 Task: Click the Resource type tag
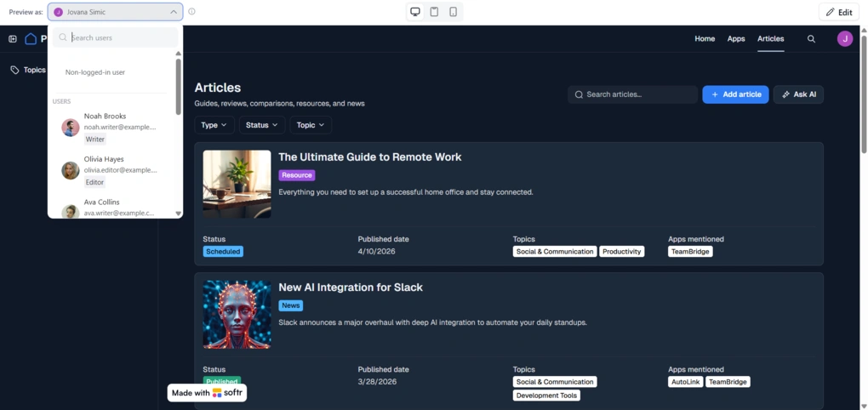[x=297, y=175]
